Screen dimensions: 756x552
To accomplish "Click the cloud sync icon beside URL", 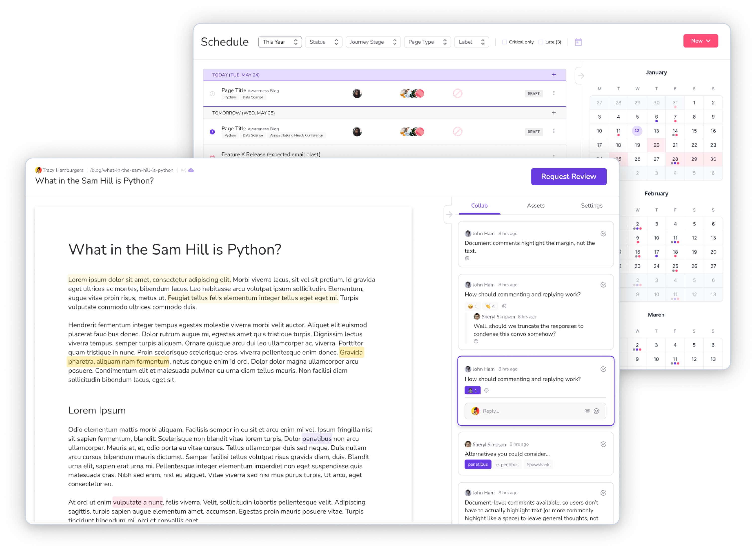I will click(x=191, y=170).
